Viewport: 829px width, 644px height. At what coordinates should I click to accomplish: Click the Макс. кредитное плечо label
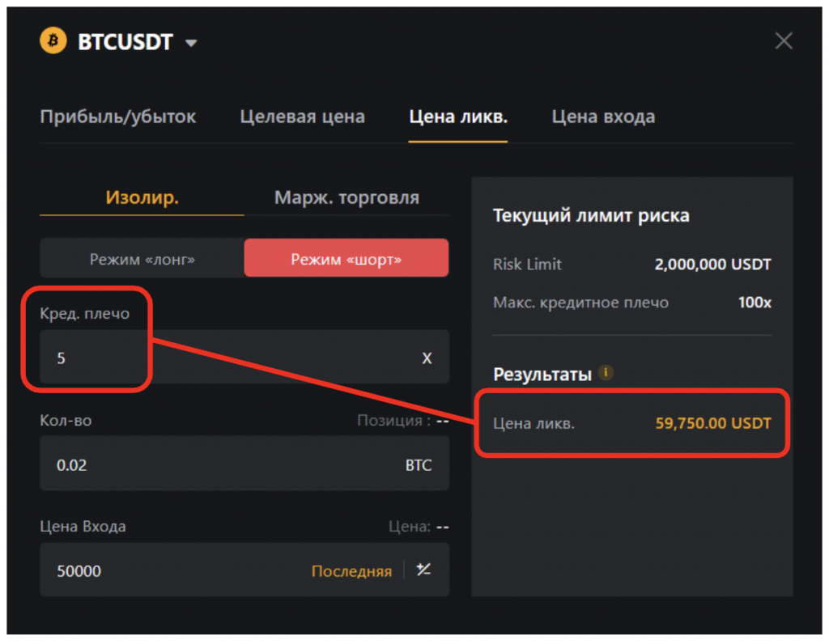pyautogui.click(x=580, y=303)
